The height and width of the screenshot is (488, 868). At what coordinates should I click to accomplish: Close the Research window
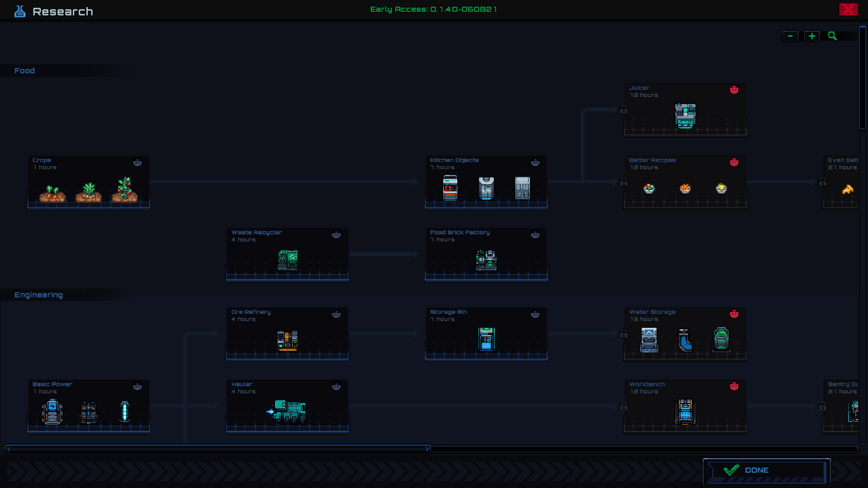[x=848, y=9]
